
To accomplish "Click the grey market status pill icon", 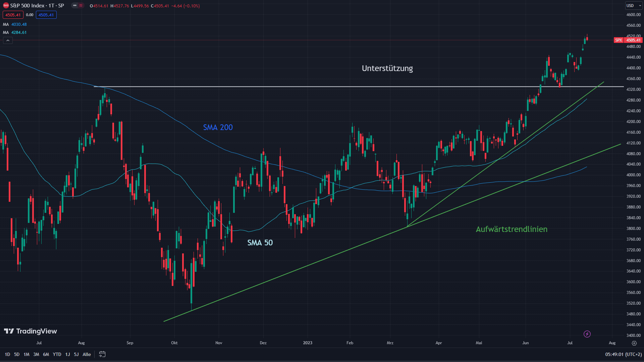I will (x=74, y=6).
